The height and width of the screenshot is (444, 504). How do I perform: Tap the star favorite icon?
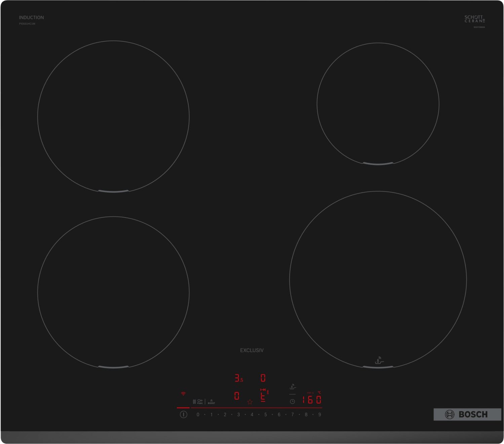tap(250, 402)
